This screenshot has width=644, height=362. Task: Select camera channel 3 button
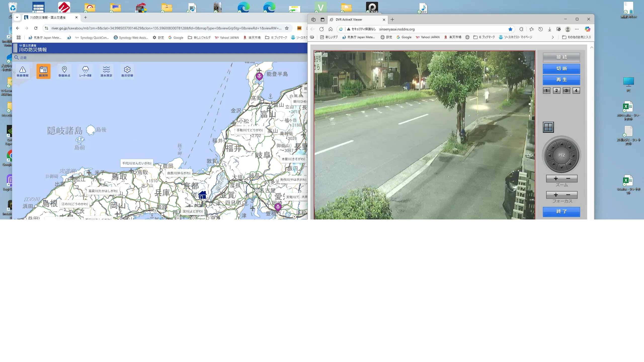click(566, 90)
